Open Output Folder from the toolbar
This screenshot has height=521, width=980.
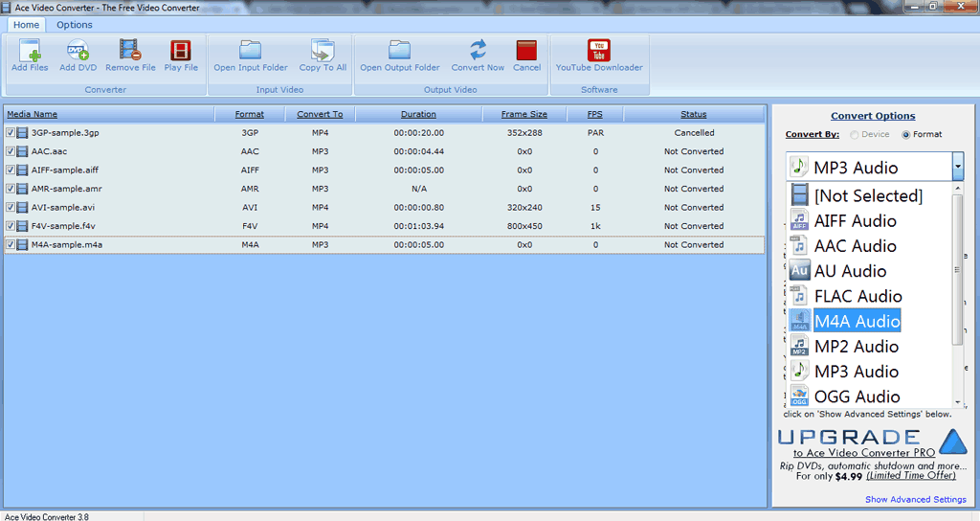[399, 50]
